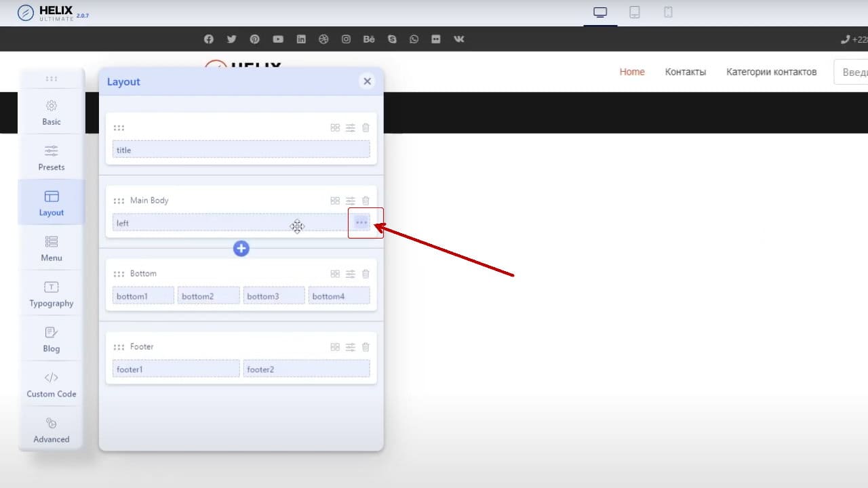Click the Helix Ultimate logo
The width and height of the screenshot is (868, 488).
click(53, 13)
